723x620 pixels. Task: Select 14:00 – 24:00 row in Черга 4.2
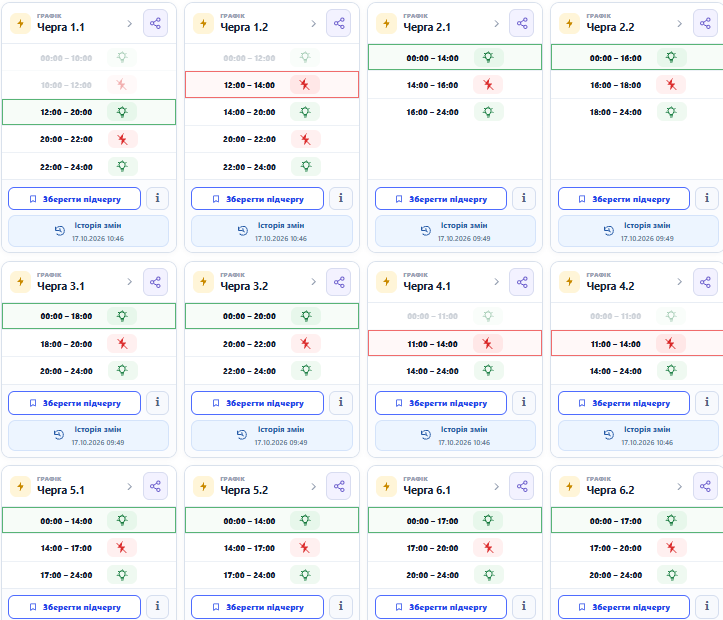pos(637,371)
